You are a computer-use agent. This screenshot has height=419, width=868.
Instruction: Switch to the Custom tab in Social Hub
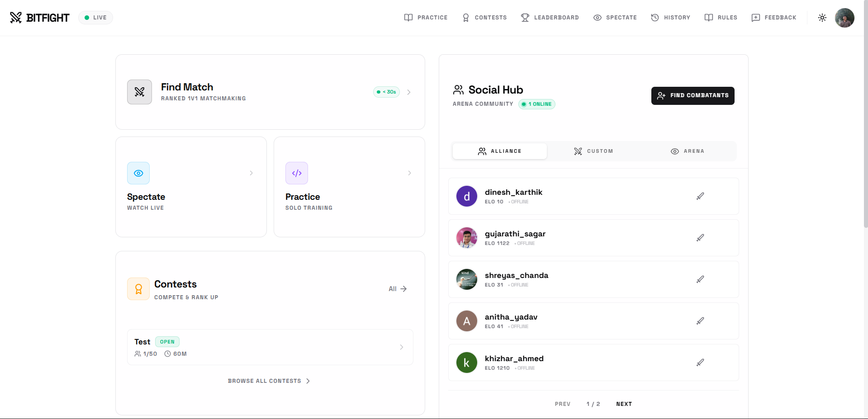pos(593,151)
